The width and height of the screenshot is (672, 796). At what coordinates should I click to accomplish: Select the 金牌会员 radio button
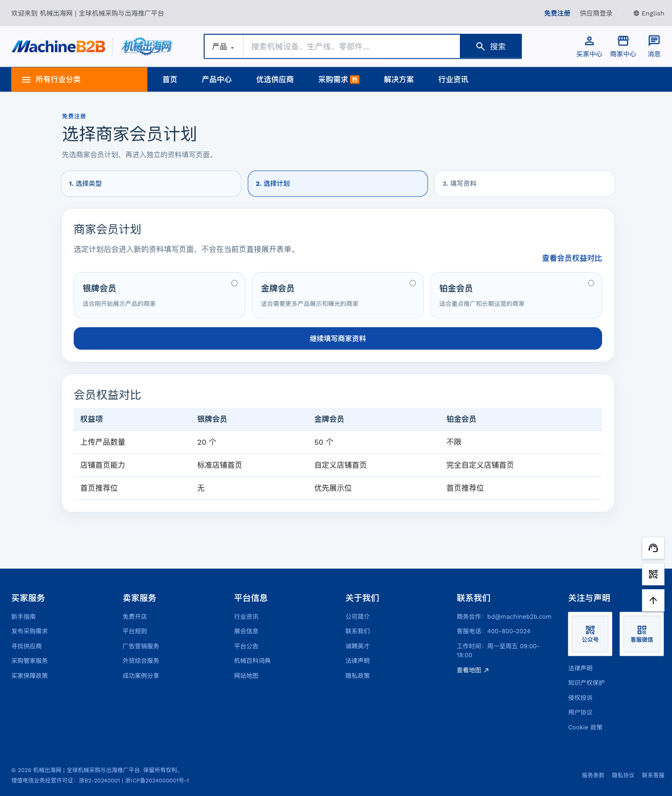pos(413,283)
